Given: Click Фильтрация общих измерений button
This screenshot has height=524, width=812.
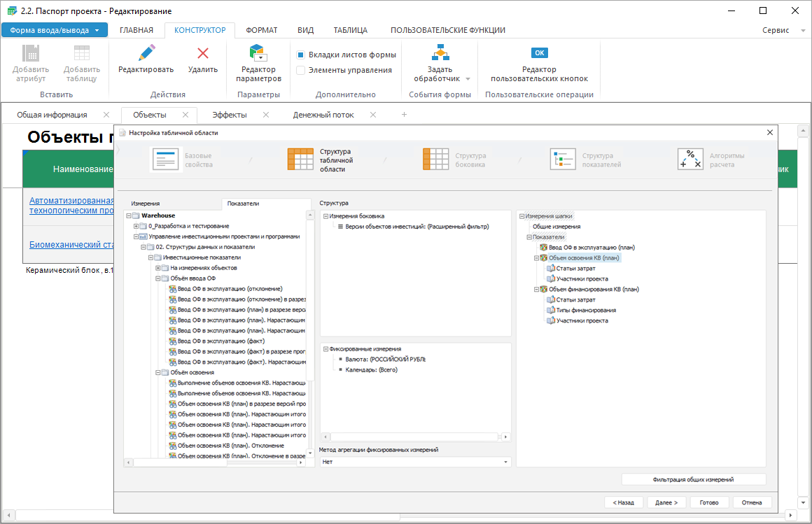Looking at the screenshot, I should (x=694, y=479).
